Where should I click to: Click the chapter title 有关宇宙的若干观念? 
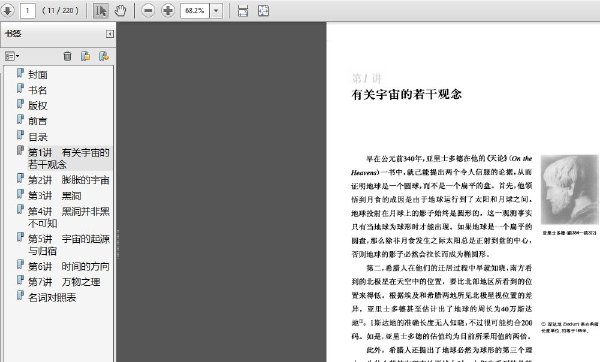(x=406, y=94)
